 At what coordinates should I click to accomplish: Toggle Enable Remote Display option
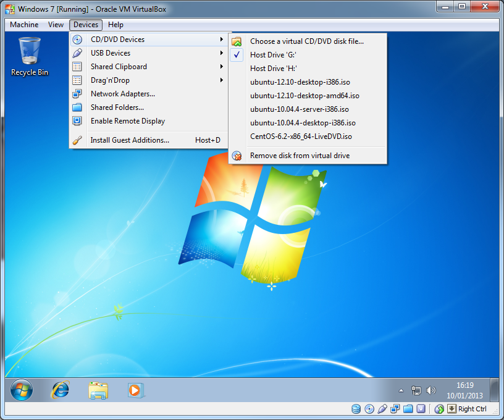[127, 121]
